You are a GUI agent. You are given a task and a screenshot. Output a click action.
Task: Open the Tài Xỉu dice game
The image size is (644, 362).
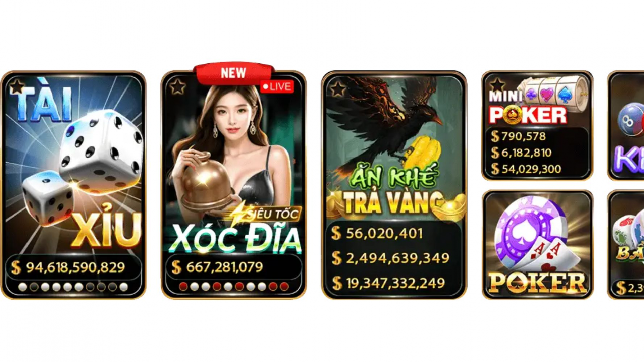(x=73, y=185)
